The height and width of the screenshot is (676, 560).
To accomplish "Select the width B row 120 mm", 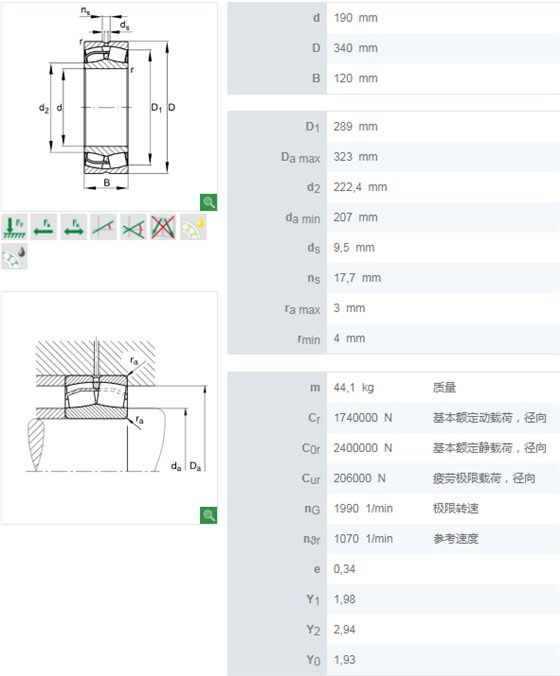I will pos(394,78).
